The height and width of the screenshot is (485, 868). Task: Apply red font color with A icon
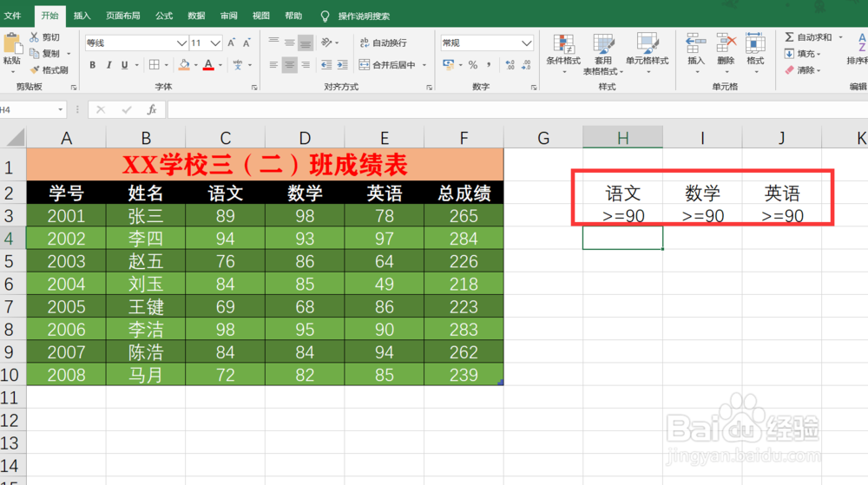pyautogui.click(x=208, y=65)
